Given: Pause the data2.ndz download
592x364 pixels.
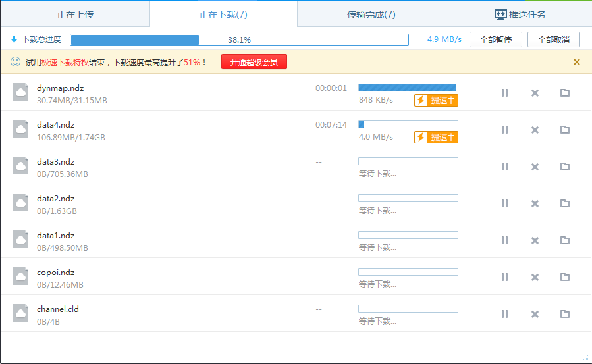Looking at the screenshot, I should [504, 203].
